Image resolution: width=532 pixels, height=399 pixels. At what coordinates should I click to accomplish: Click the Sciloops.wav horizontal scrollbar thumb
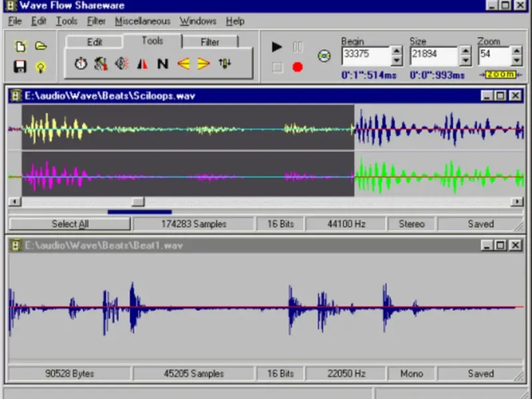click(x=138, y=201)
